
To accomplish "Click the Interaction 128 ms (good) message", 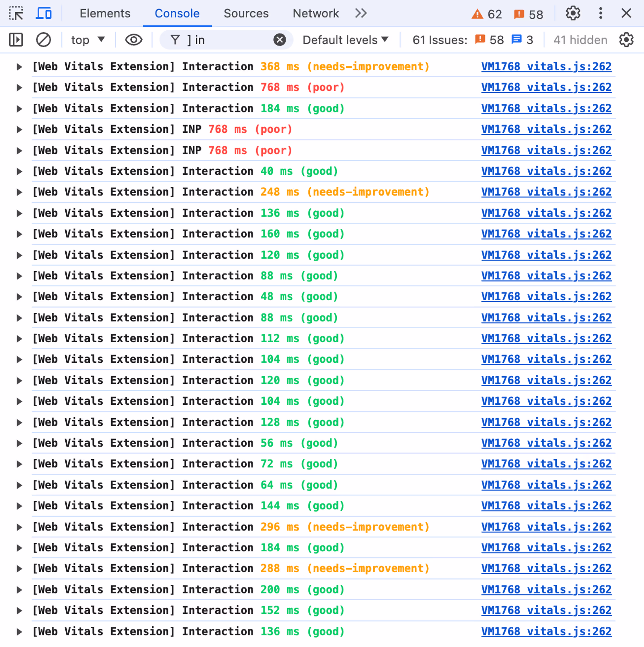I will click(x=188, y=422).
